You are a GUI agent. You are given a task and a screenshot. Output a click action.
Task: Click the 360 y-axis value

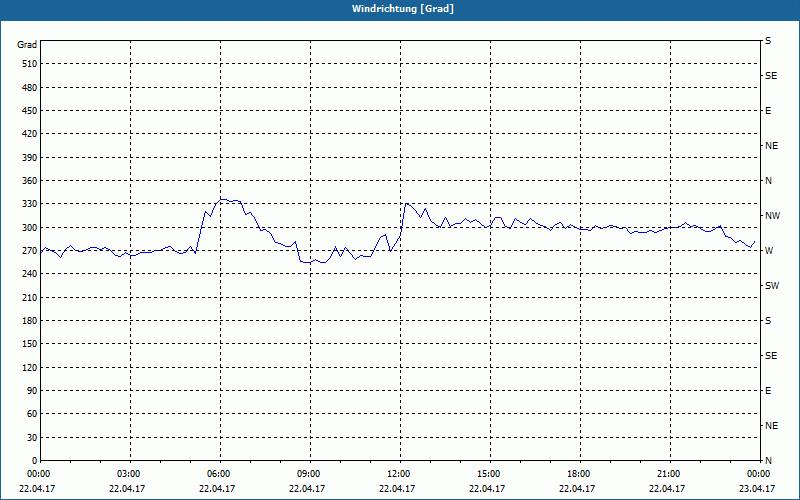29,181
